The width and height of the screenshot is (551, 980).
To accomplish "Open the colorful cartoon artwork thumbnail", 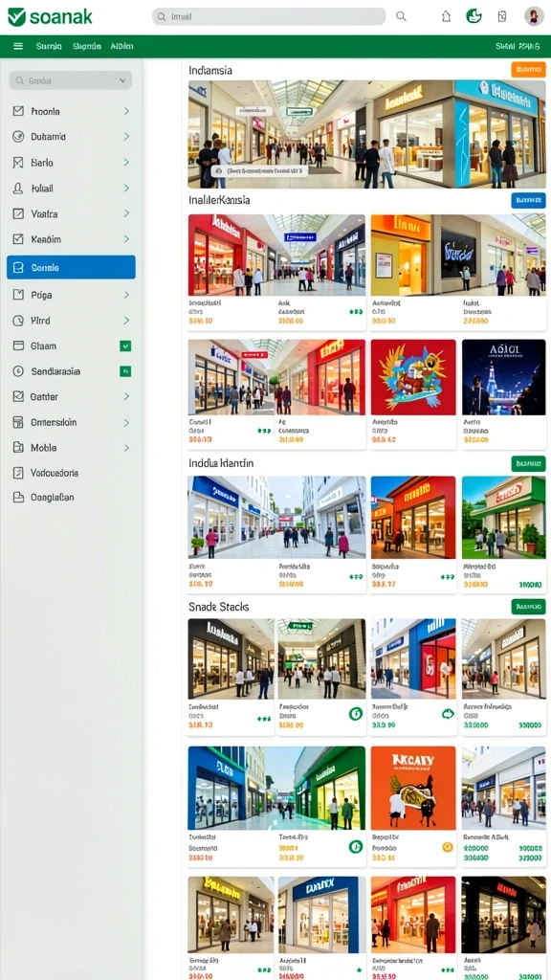I will tap(413, 377).
